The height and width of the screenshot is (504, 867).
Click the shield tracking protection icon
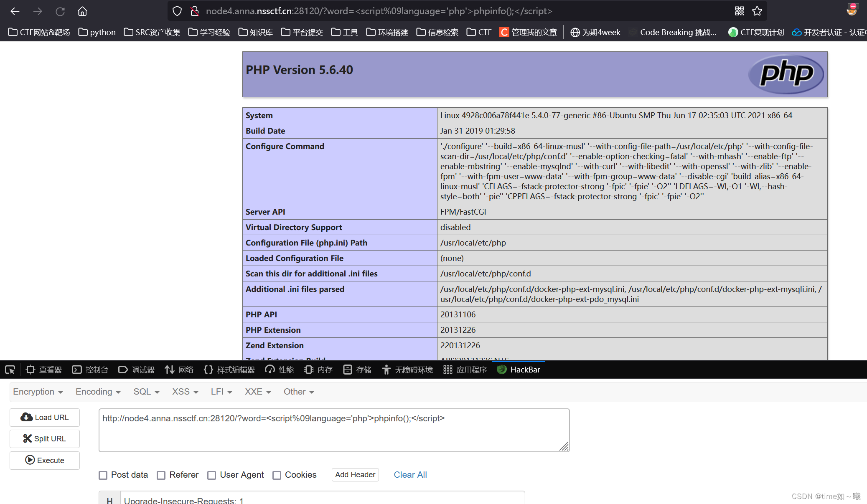177,11
